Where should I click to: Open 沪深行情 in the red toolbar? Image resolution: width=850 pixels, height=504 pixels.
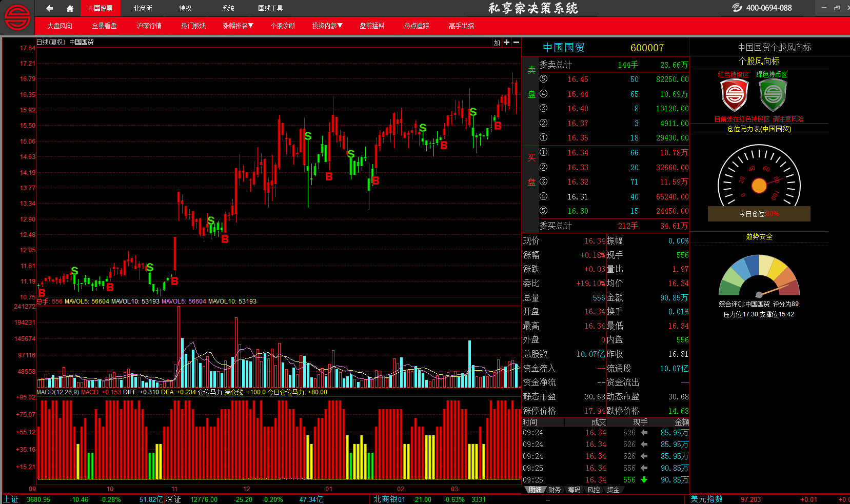point(149,26)
